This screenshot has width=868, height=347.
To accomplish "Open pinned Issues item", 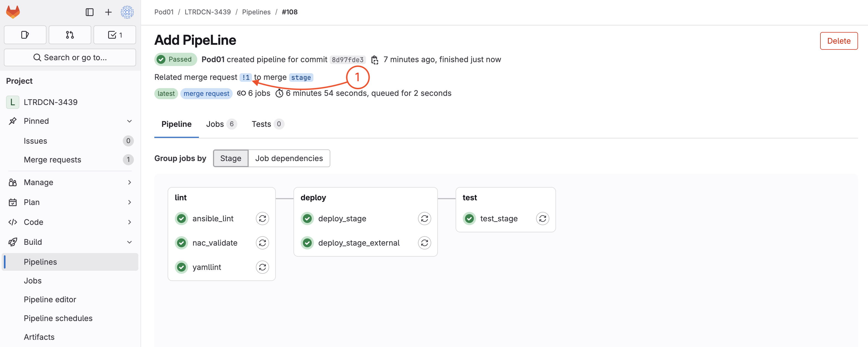I will tap(70, 141).
